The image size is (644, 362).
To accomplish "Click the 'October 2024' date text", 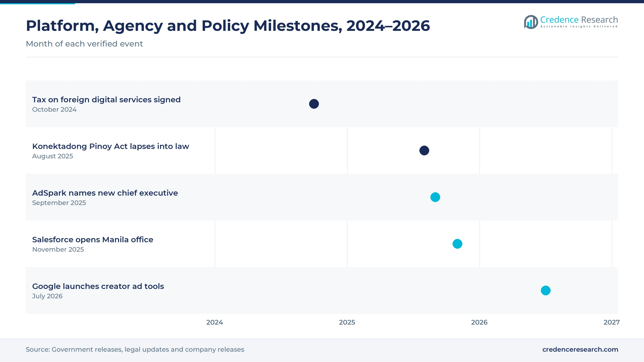I will [54, 109].
